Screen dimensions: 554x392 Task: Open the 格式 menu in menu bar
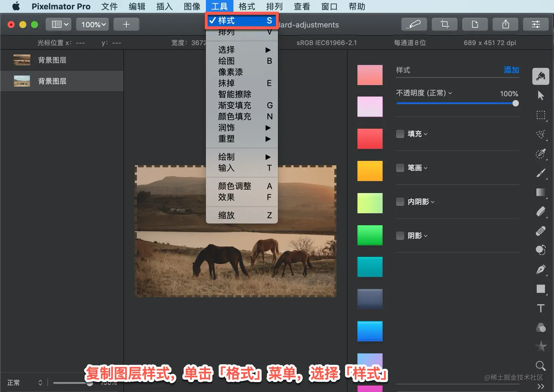pyautogui.click(x=247, y=6)
